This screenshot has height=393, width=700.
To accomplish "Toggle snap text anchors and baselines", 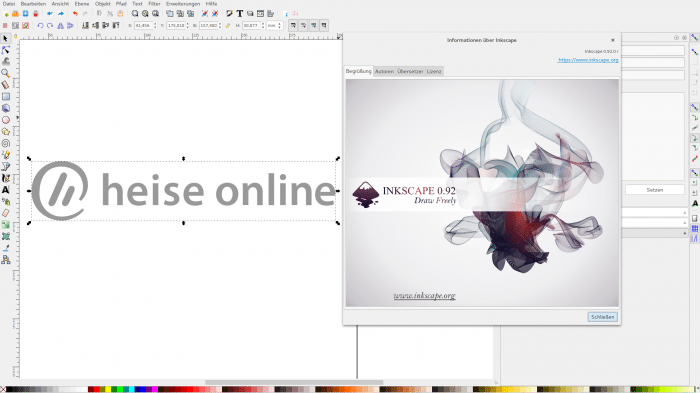I will [695, 203].
